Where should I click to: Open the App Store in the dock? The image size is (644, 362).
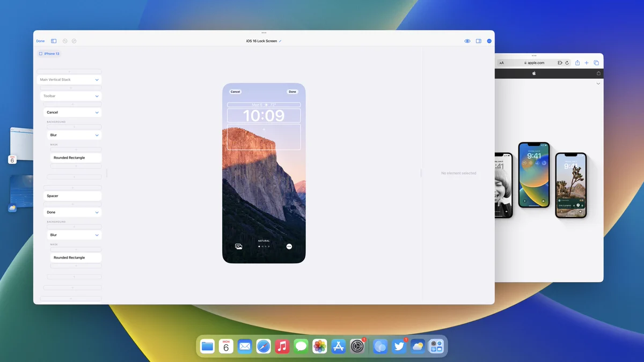[339, 346]
